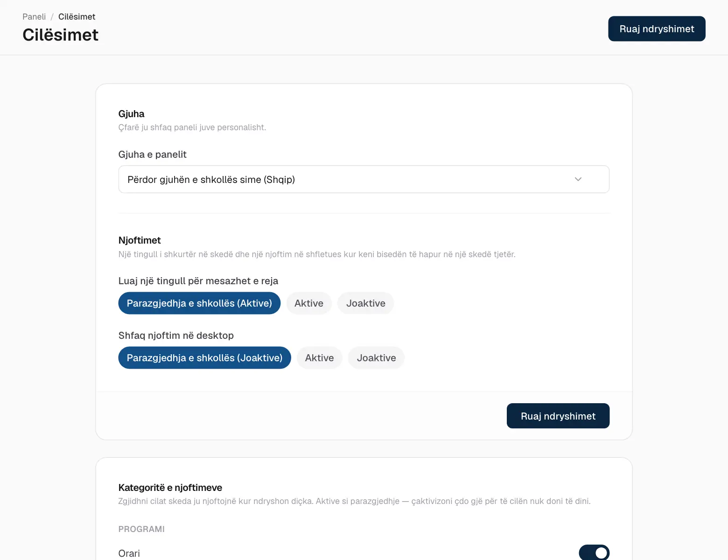Choose "Aktive" under Luaj një tingull
Screen dimensions: 728x560
(309, 303)
